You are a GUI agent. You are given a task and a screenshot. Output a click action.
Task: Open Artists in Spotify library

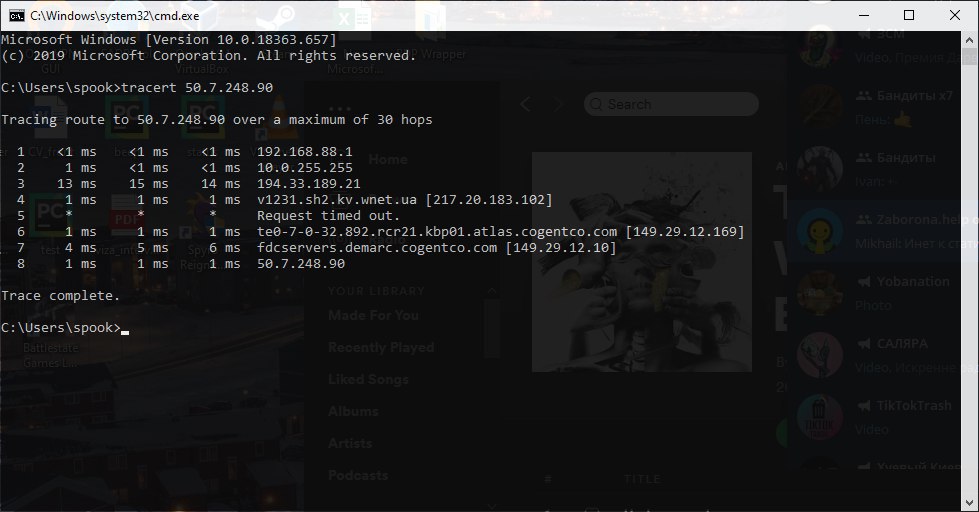tap(350, 443)
